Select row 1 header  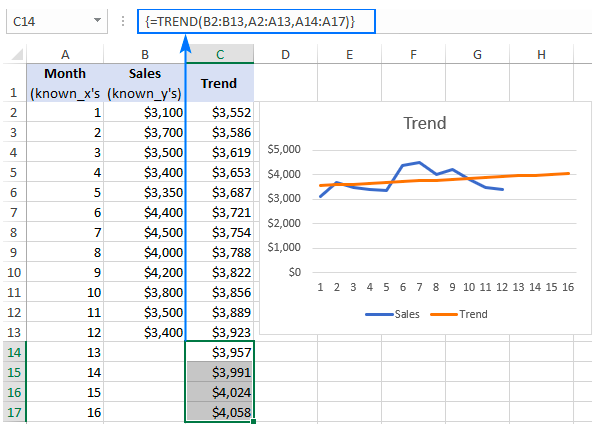[x=14, y=83]
